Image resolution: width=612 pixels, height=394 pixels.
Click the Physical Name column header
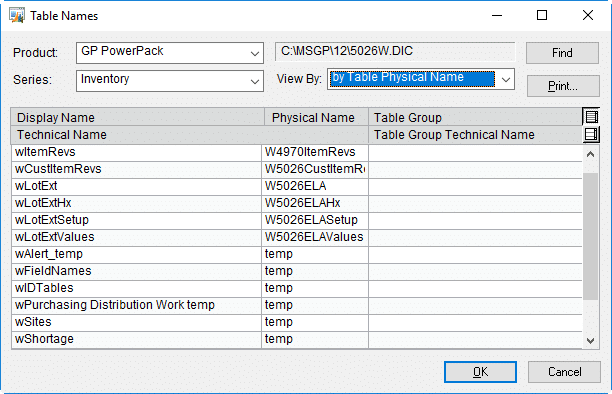click(317, 117)
